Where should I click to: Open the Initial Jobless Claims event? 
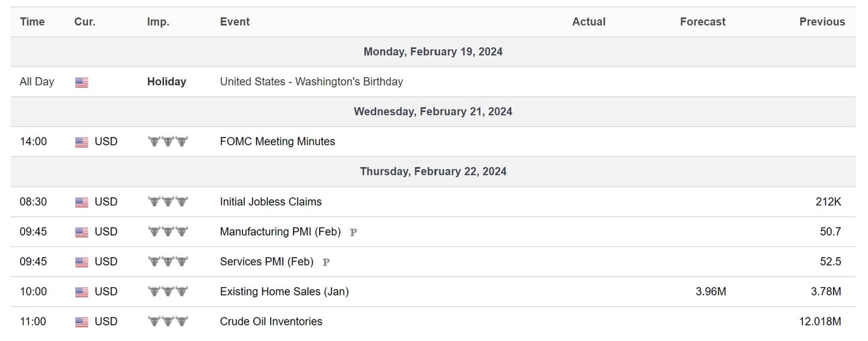point(271,201)
